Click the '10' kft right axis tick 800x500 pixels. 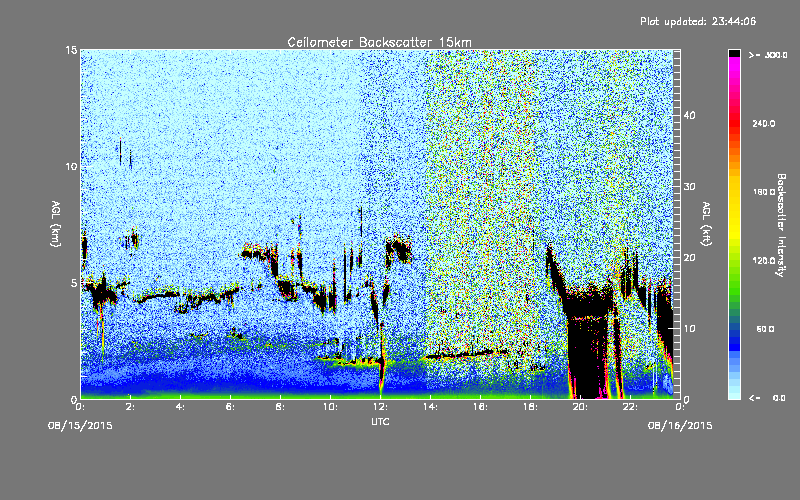click(689, 329)
